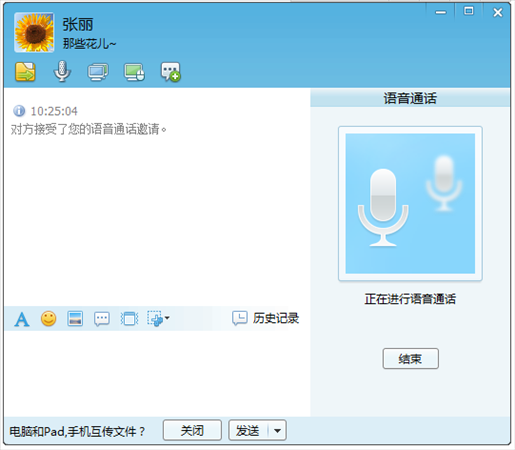Click the voice call microphone preview image
The image size is (515, 450).
[410, 204]
